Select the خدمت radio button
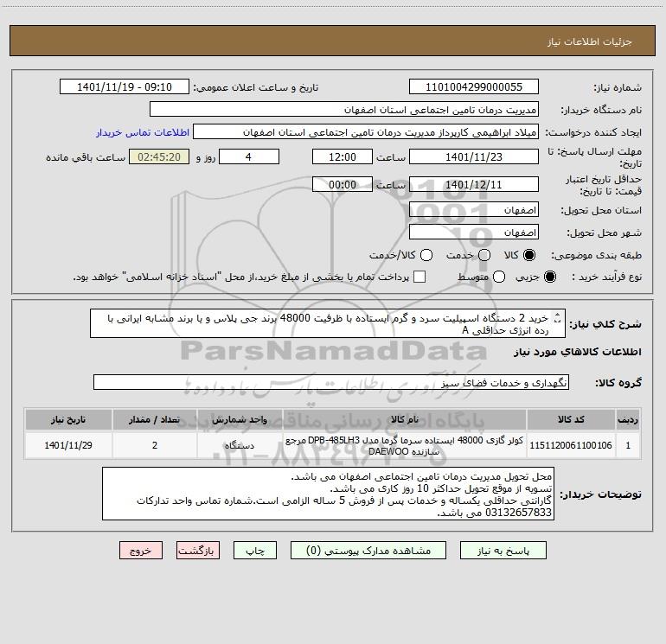This screenshot has height=644, width=666. click(x=484, y=255)
